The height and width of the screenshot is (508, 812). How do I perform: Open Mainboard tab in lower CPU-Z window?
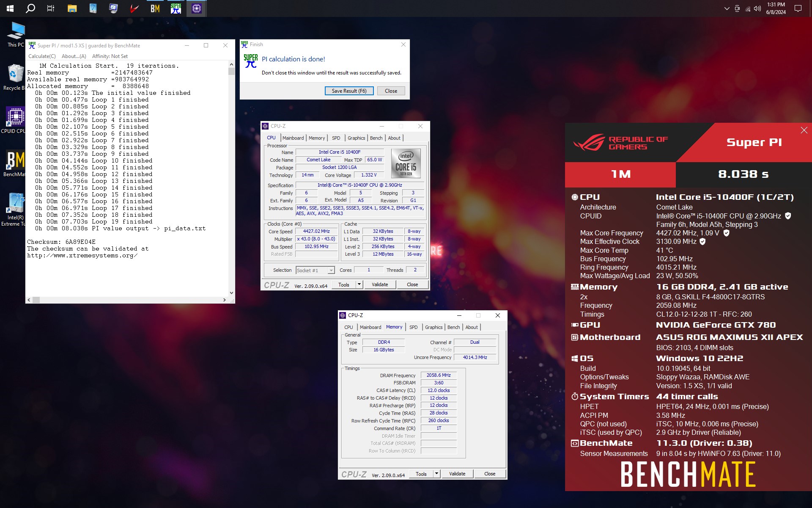[370, 327]
